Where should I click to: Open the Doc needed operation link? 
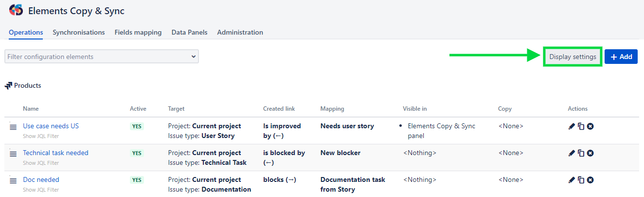[41, 179]
